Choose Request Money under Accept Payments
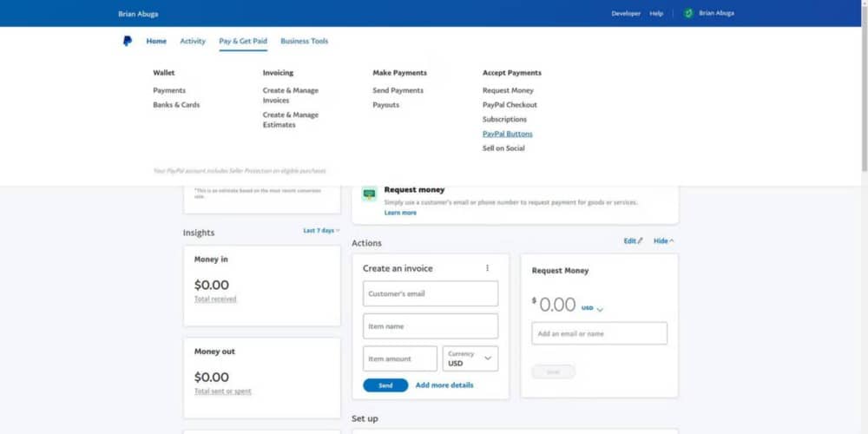 coord(508,90)
